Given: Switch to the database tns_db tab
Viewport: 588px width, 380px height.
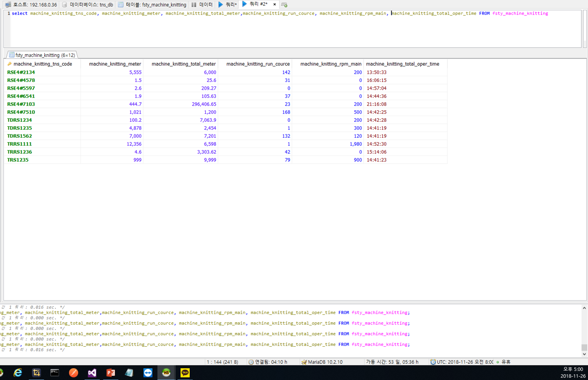Looking at the screenshot, I should [x=88, y=4].
